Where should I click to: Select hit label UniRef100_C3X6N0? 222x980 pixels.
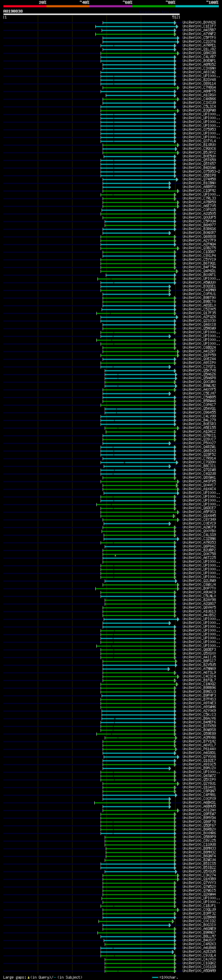(199, 68)
